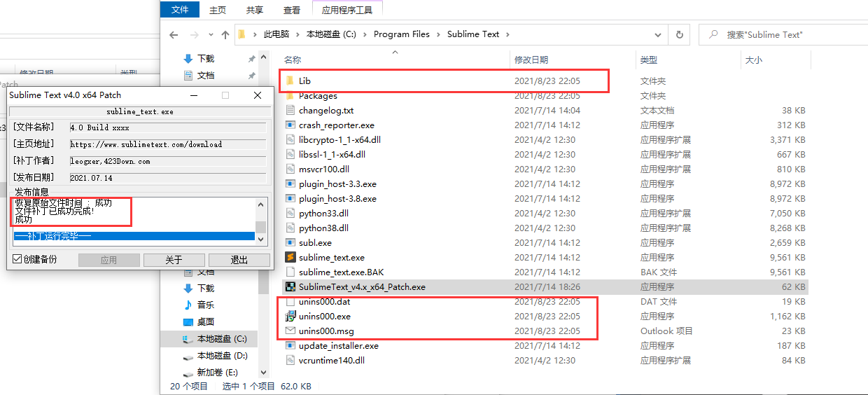Click the changelog.txt file icon
The width and height of the screenshot is (868, 395).
(290, 111)
